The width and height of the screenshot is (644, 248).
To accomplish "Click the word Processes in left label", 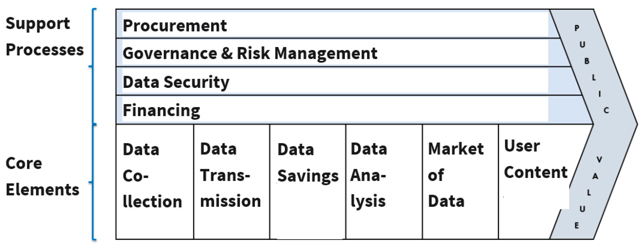I will [x=45, y=49].
